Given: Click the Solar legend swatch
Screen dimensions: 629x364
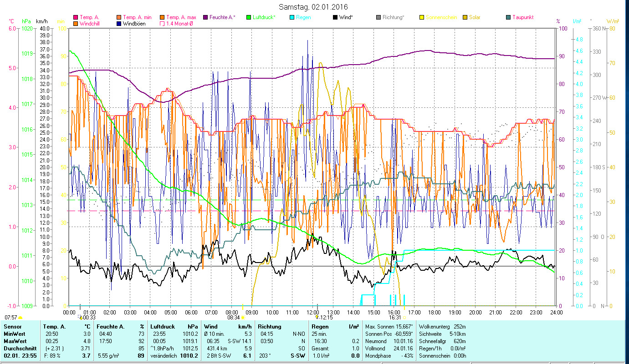Looking at the screenshot, I should click(465, 17).
